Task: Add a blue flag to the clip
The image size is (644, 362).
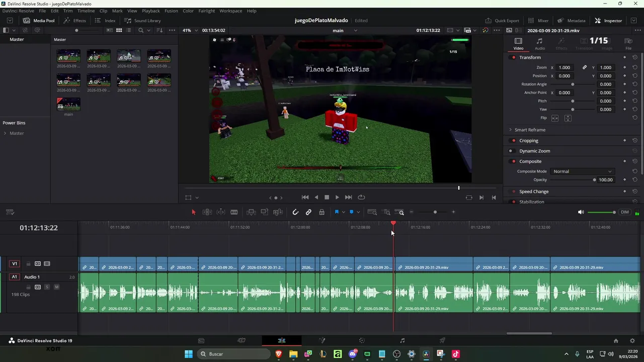Action: pyautogui.click(x=337, y=212)
